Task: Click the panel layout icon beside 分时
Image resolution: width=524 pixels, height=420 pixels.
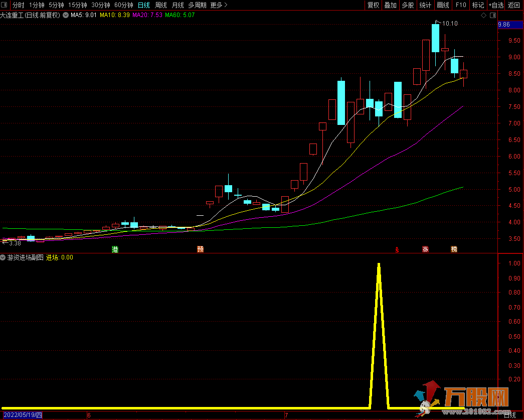Action: 5,5
